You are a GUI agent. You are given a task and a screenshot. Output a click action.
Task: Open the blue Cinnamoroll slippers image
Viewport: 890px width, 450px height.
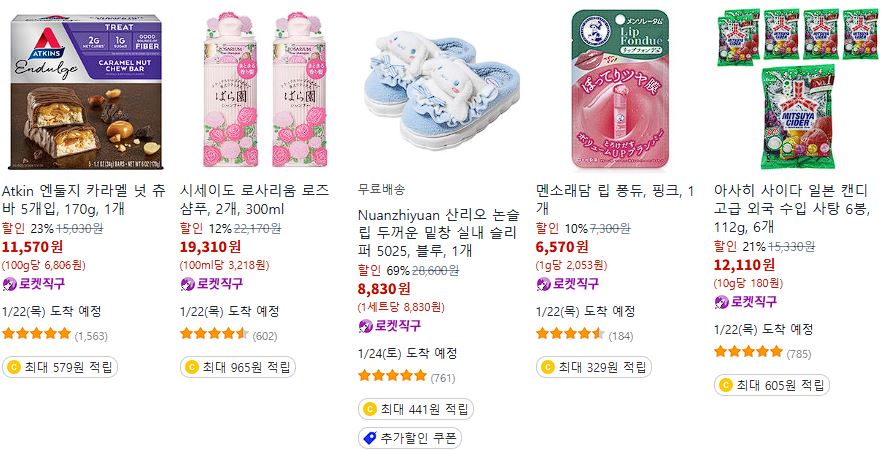(x=441, y=89)
